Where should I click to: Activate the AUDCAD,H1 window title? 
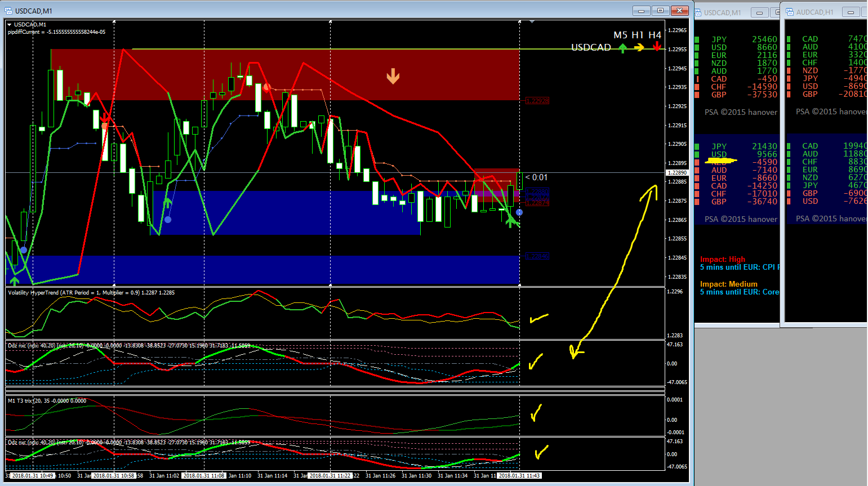tap(814, 12)
